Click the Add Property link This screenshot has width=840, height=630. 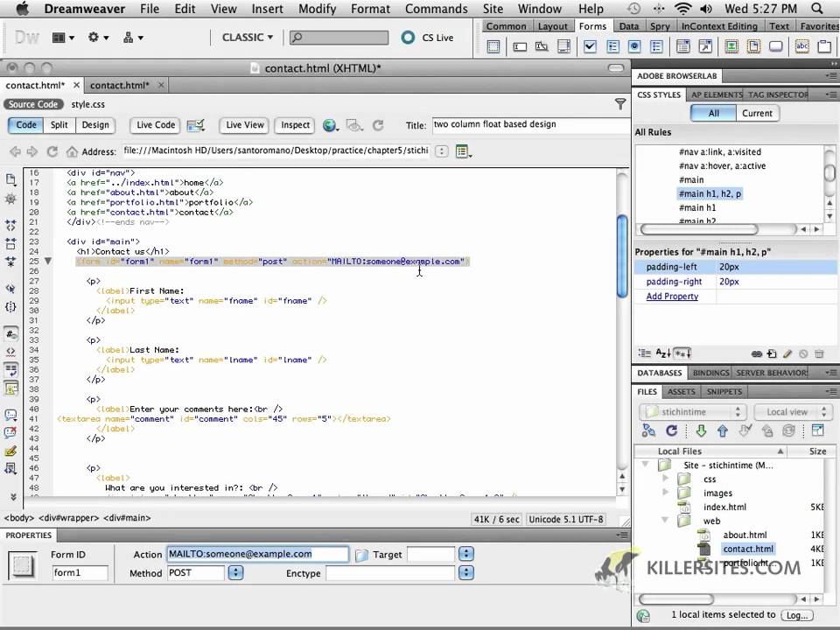point(672,296)
